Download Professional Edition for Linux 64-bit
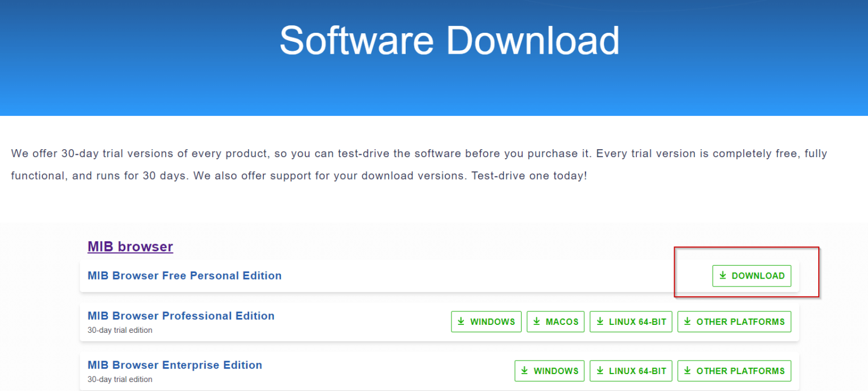This screenshot has width=868, height=391. click(x=631, y=322)
